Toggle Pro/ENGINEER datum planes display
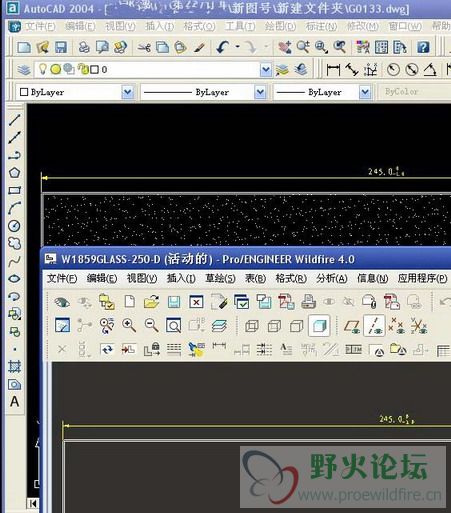The height and width of the screenshot is (513, 451). (352, 326)
